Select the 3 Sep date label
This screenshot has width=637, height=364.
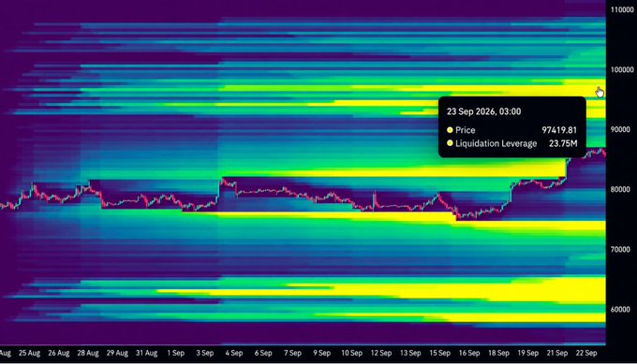(205, 353)
